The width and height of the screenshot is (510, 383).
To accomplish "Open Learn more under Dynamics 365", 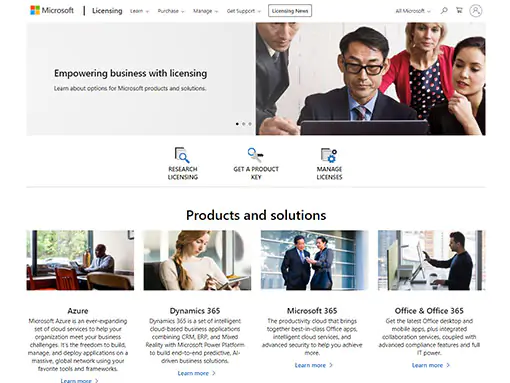I will [197, 373].
